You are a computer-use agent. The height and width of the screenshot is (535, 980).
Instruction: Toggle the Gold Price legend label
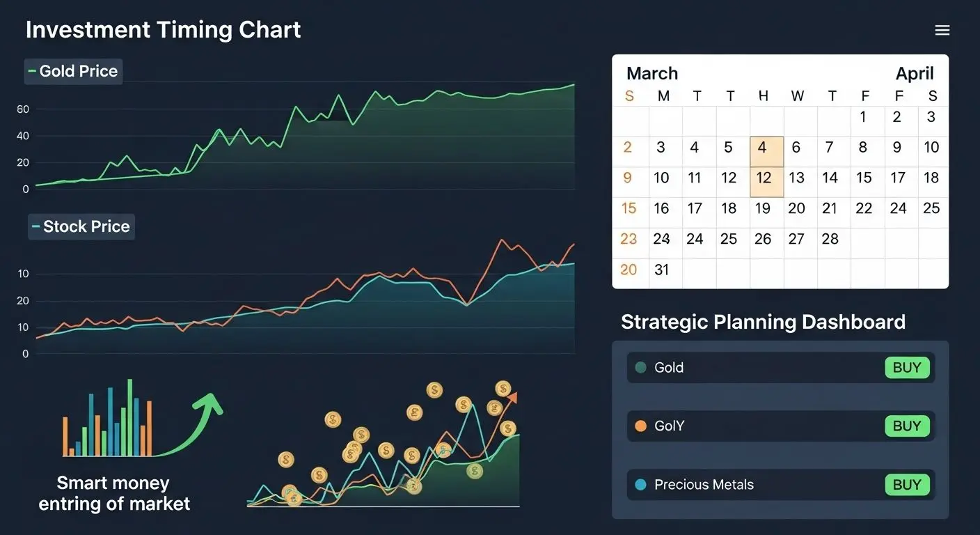(x=73, y=71)
